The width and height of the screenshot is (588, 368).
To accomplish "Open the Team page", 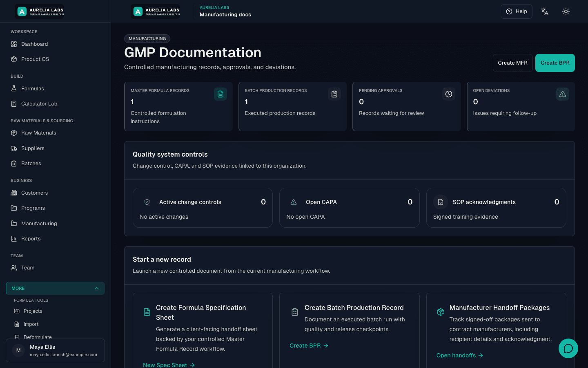I will coord(55,268).
